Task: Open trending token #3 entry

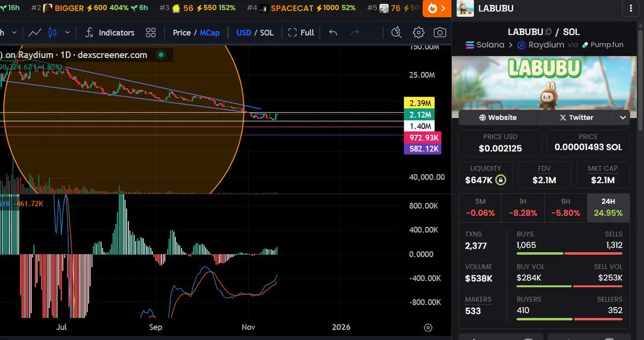Action: [197, 8]
